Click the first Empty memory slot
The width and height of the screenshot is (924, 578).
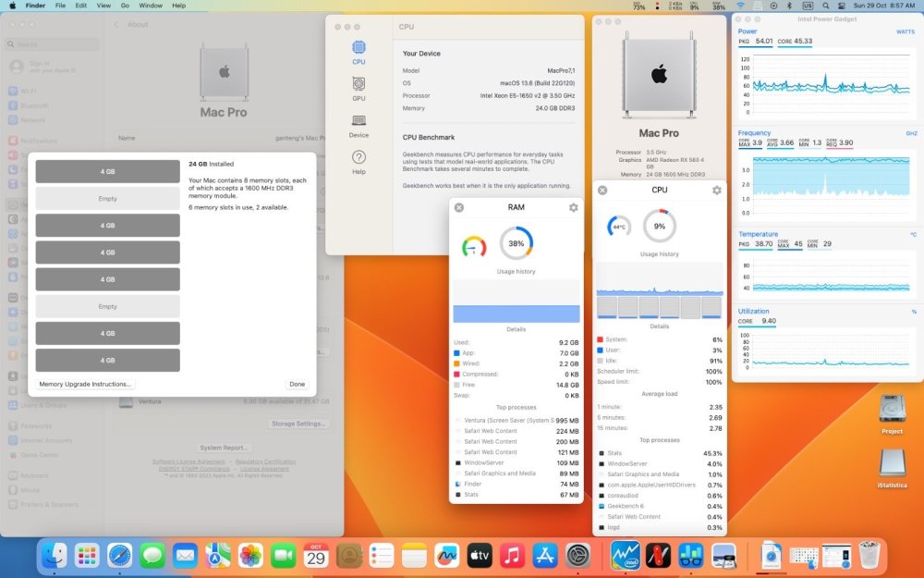[107, 199]
